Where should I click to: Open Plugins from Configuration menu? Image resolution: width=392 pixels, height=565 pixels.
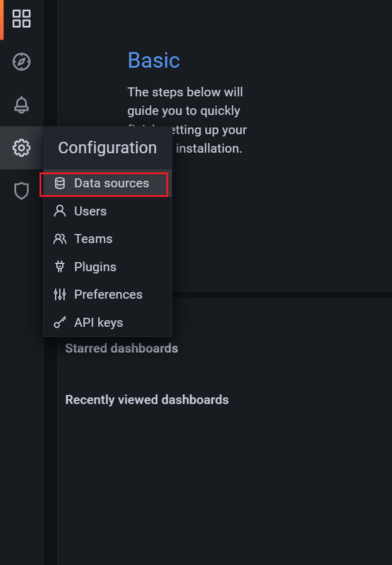(x=107, y=267)
